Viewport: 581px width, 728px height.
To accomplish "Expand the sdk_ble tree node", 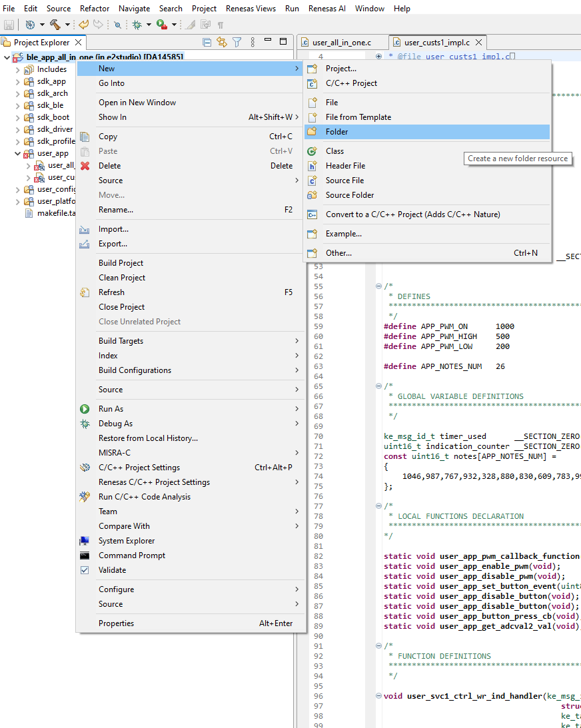I will 17,105.
